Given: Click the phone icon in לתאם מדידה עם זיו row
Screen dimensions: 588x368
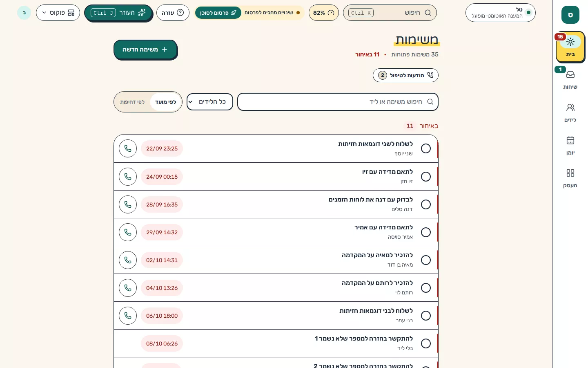Looking at the screenshot, I should click(128, 177).
